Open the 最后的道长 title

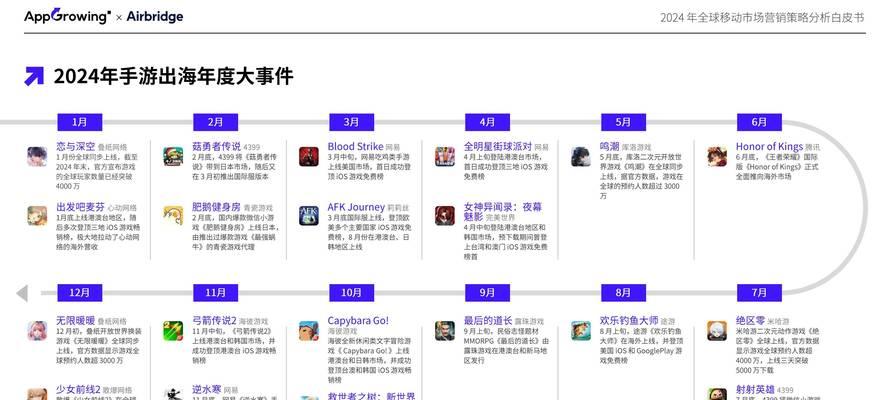click(x=488, y=321)
